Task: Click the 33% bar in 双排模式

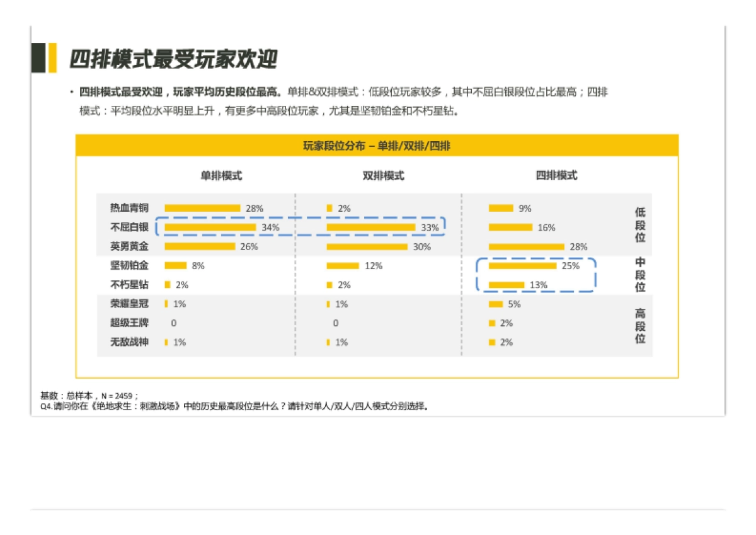Action: 370,227
